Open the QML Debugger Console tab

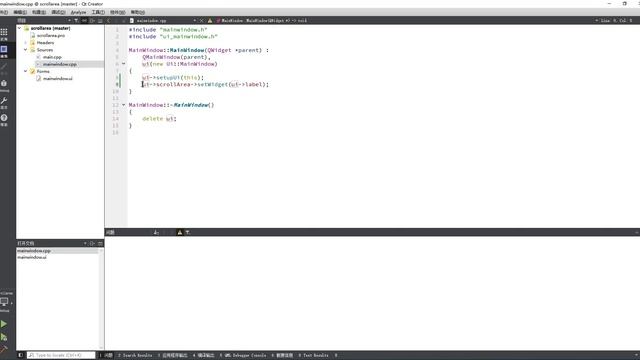243,355
